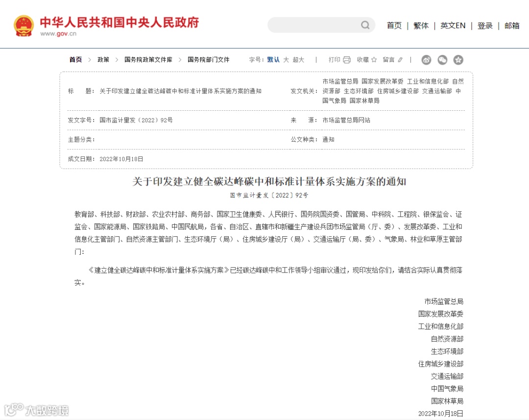Viewport: 529px width, 420px height.
Task: Click the 打印 text button
Action: click(x=335, y=60)
